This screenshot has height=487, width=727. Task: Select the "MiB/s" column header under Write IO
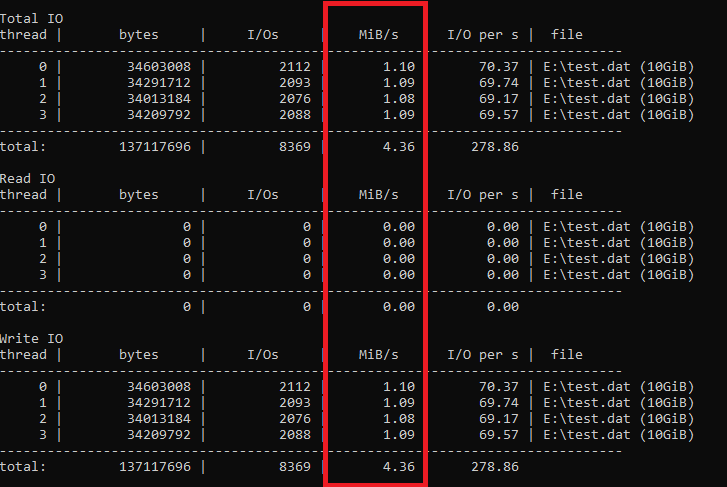(x=378, y=355)
